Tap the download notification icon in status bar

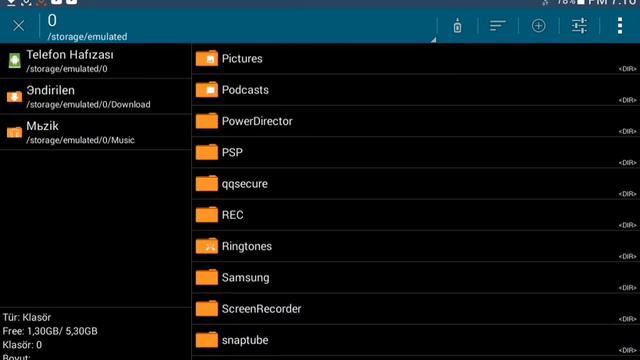point(11,2)
